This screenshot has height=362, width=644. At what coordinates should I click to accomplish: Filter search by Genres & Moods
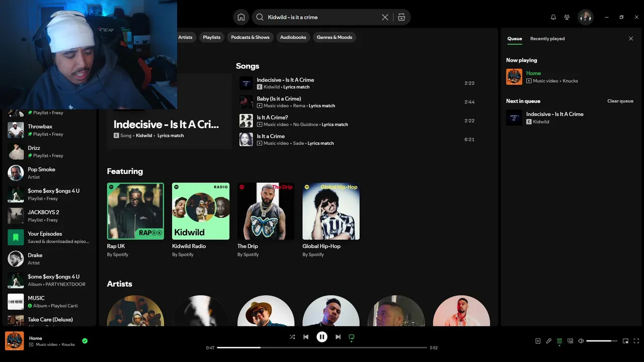(x=335, y=37)
